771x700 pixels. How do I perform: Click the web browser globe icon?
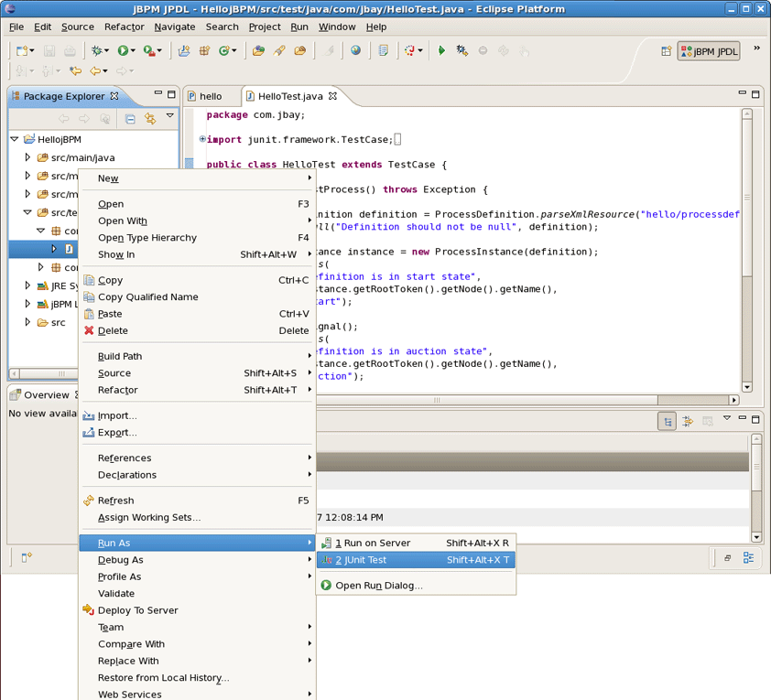(355, 51)
